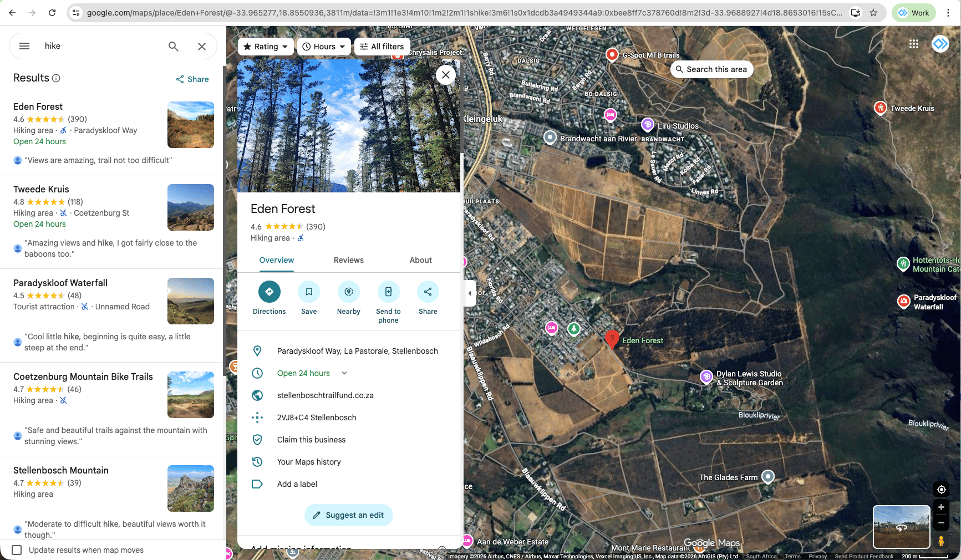Open All filters panel
Viewport: 961px width, 560px height.
pos(382,47)
